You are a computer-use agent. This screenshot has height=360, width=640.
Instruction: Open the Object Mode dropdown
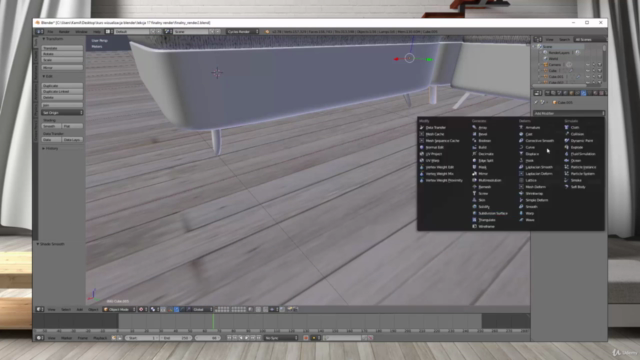119,309
